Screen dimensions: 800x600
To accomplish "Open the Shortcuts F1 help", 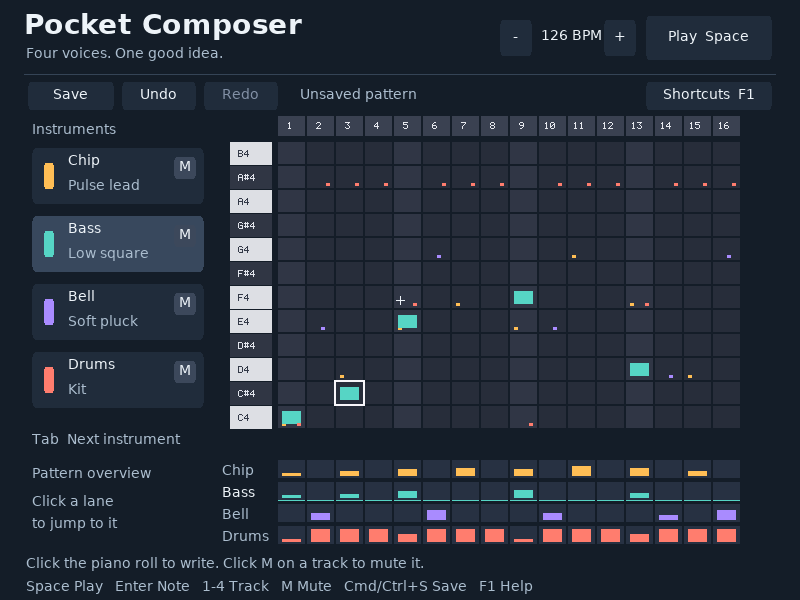I will point(709,95).
